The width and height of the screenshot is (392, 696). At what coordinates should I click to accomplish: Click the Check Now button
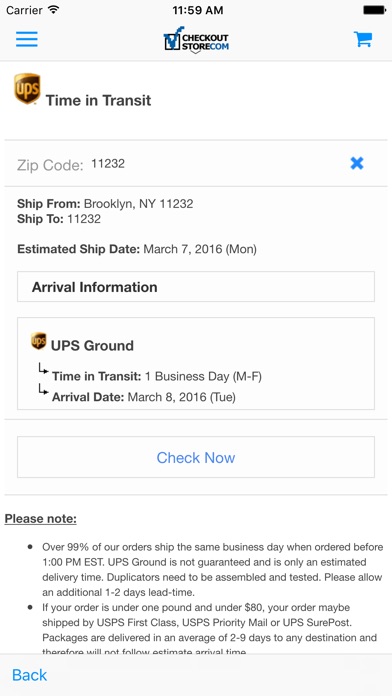(196, 457)
